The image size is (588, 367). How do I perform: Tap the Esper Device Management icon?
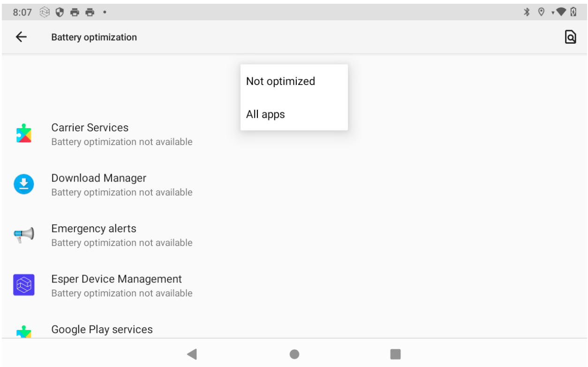(23, 285)
